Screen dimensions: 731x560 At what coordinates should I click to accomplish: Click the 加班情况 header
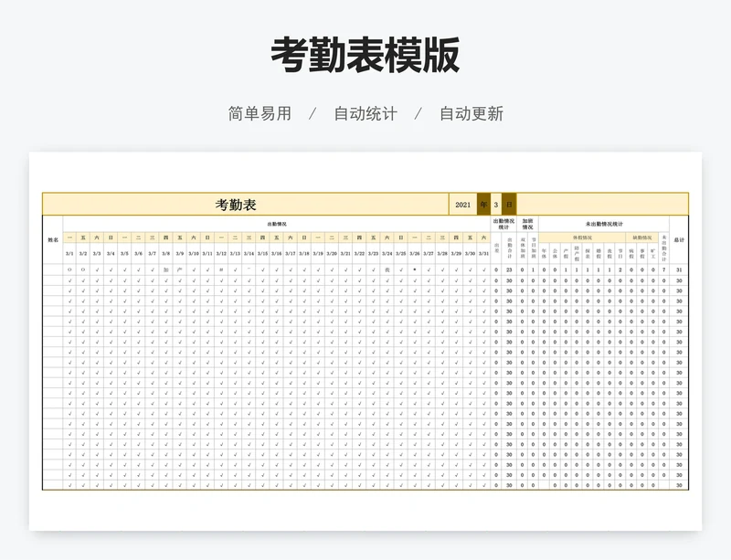tap(528, 225)
